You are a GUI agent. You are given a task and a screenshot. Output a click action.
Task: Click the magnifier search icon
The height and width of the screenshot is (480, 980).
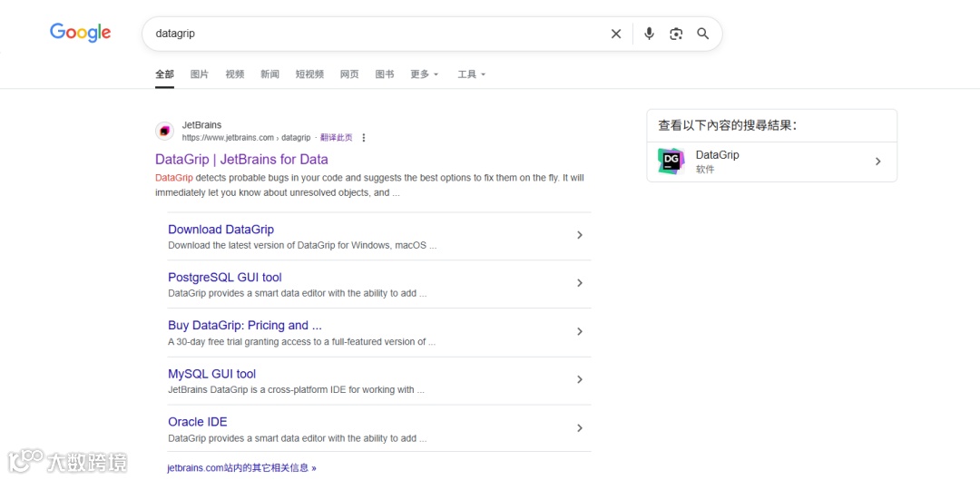click(703, 34)
